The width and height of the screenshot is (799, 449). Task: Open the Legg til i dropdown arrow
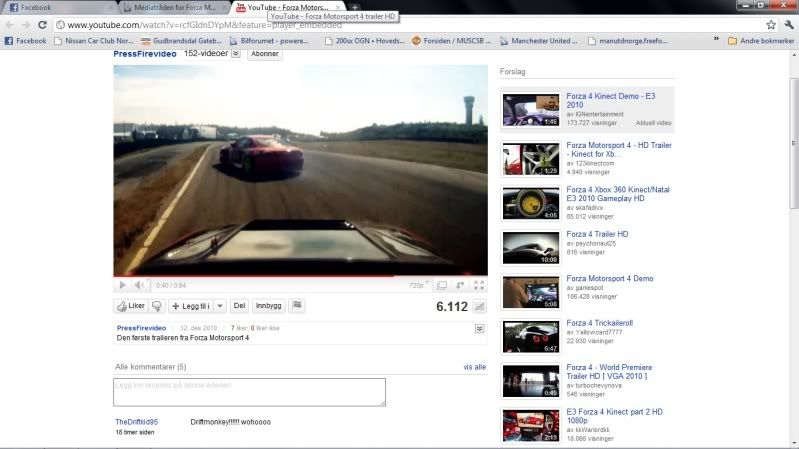point(220,306)
